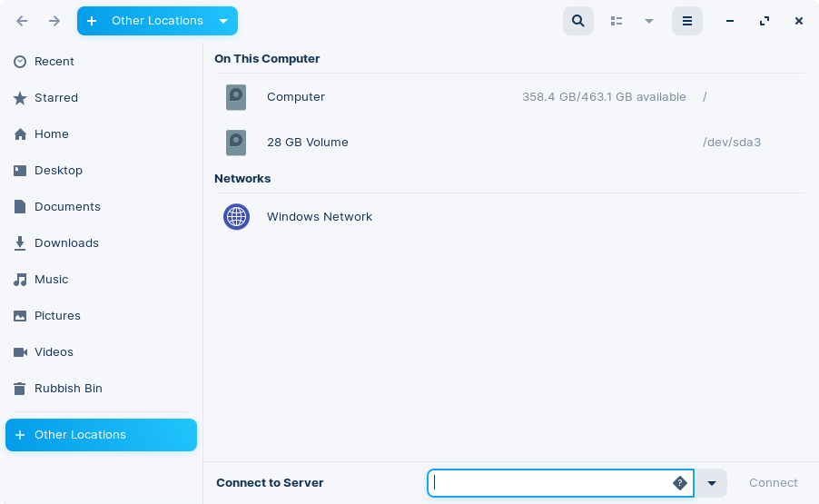Toggle the list view icon
The image size is (819, 504).
[x=617, y=21]
